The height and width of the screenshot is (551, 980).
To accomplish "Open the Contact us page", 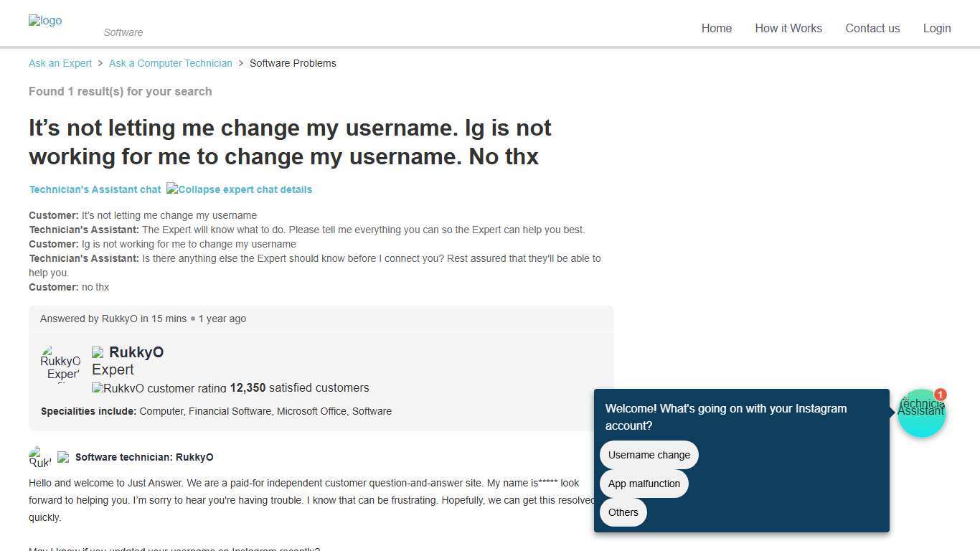I will 872,28.
